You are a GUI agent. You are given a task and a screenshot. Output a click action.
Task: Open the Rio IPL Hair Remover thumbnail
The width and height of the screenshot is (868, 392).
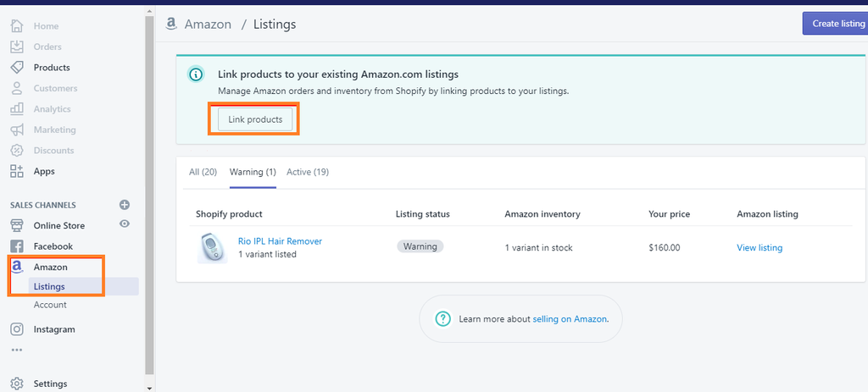click(x=213, y=247)
